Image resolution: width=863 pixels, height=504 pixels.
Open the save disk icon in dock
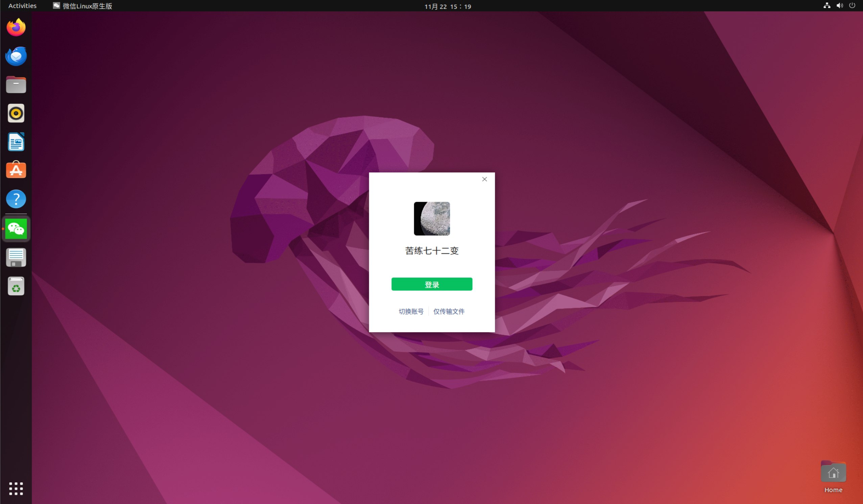pos(16,258)
